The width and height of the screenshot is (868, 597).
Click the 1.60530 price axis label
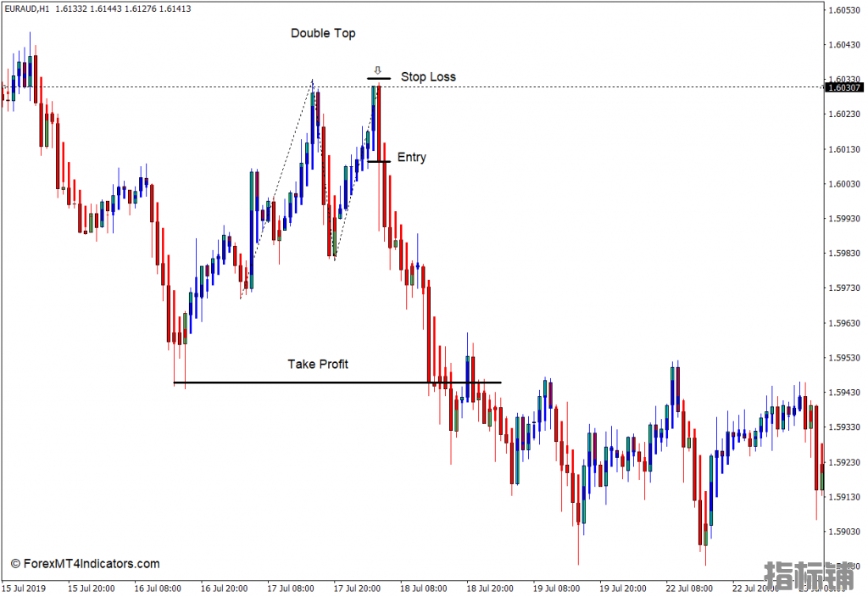(x=844, y=10)
